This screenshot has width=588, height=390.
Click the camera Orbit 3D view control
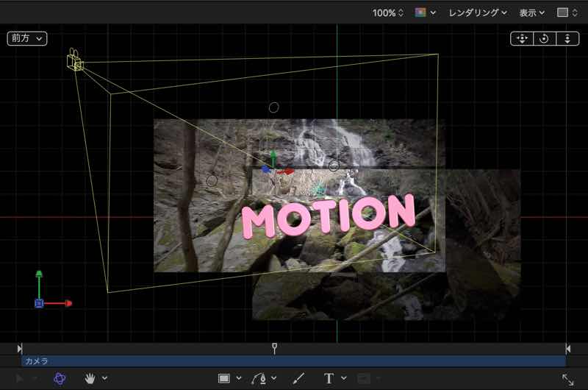coord(545,39)
